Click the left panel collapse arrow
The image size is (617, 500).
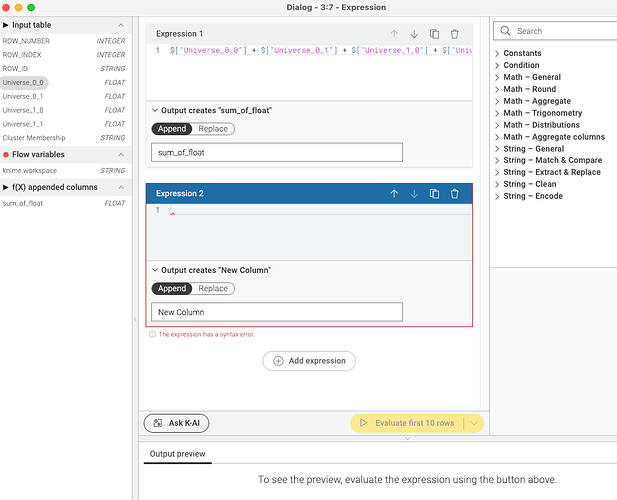135,319
